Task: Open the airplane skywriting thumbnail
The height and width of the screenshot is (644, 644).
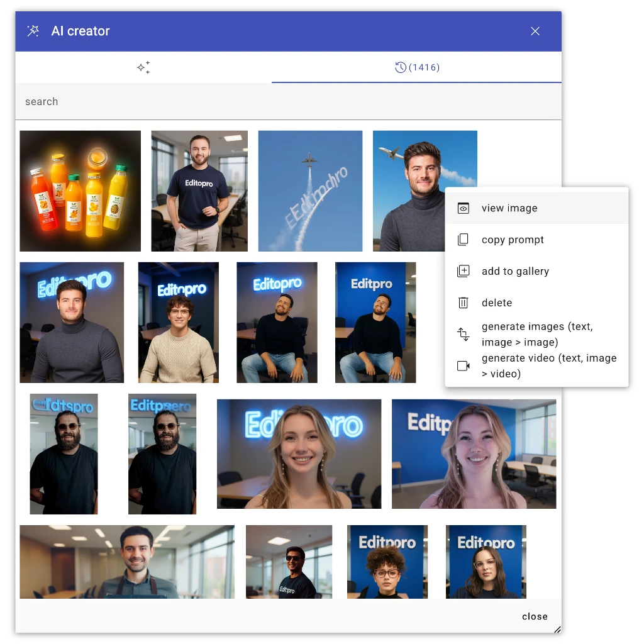Action: tap(310, 191)
